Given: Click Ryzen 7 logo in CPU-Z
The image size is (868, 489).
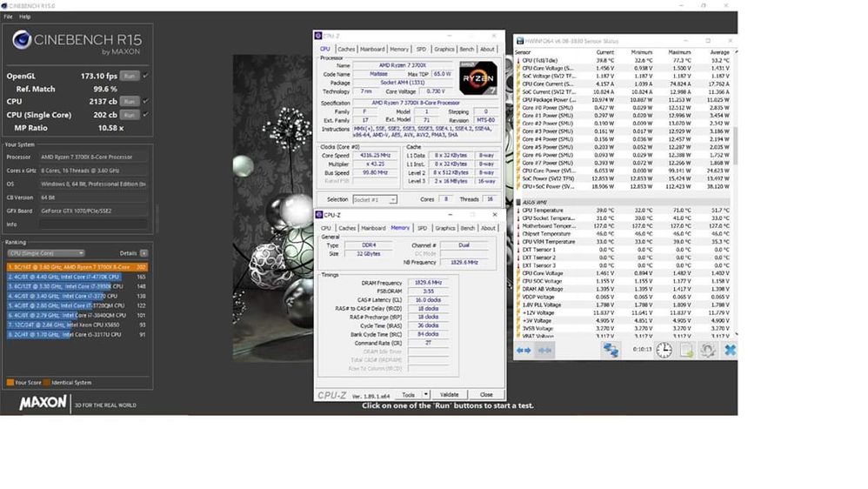Looking at the screenshot, I should [x=477, y=77].
